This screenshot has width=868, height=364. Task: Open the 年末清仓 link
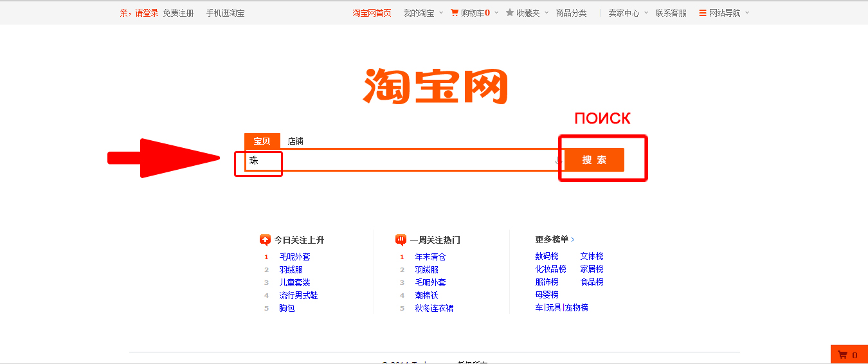(430, 257)
